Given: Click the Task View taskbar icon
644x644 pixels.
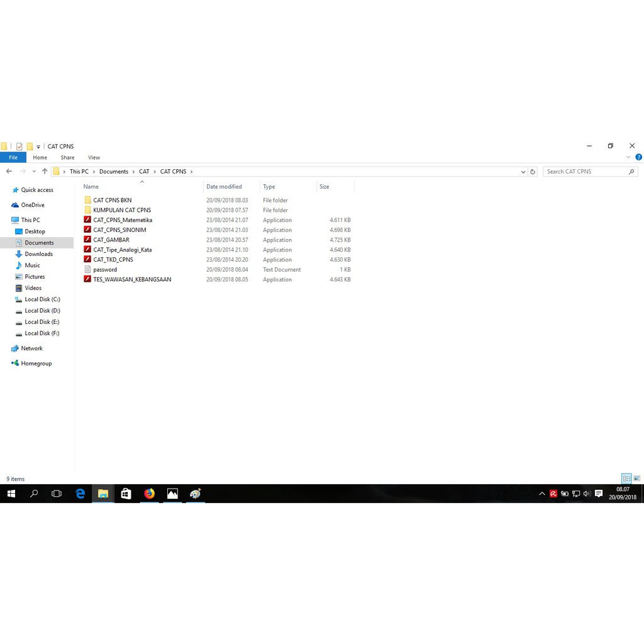Looking at the screenshot, I should click(57, 494).
